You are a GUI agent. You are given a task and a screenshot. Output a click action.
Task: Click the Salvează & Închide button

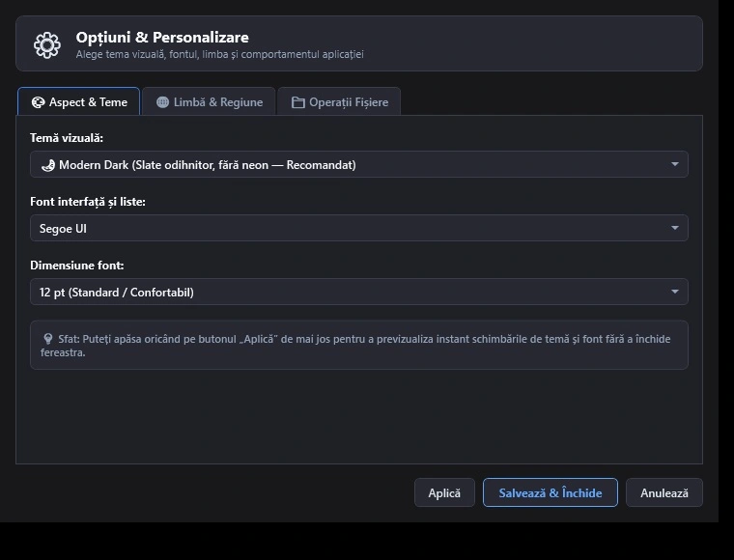click(550, 492)
